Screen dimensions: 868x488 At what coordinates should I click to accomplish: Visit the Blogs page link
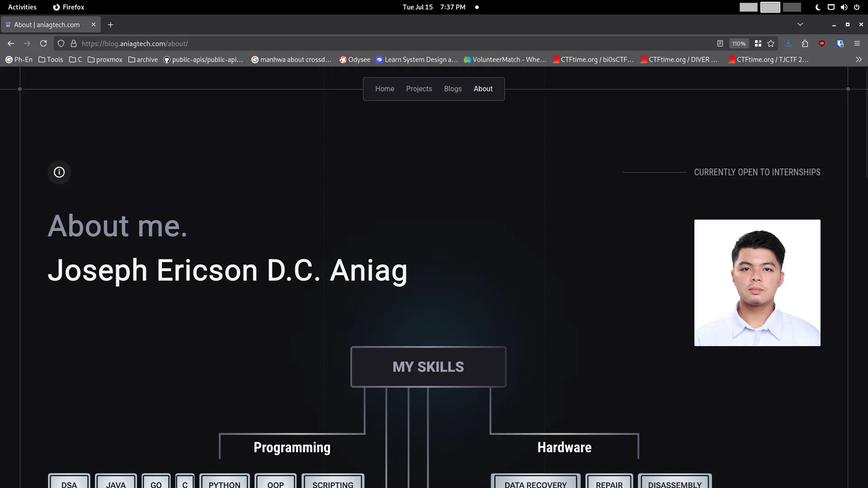[453, 89]
